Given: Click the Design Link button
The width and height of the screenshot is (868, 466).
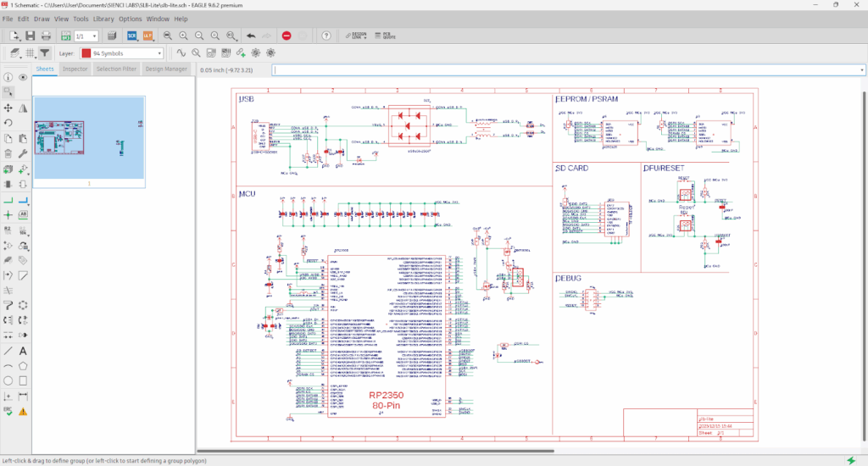Looking at the screenshot, I should pyautogui.click(x=354, y=36).
